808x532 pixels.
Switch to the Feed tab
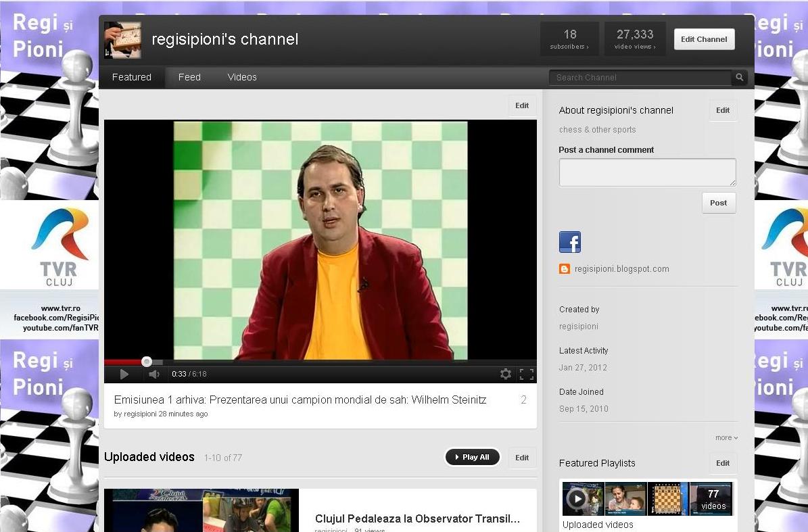[x=189, y=77]
